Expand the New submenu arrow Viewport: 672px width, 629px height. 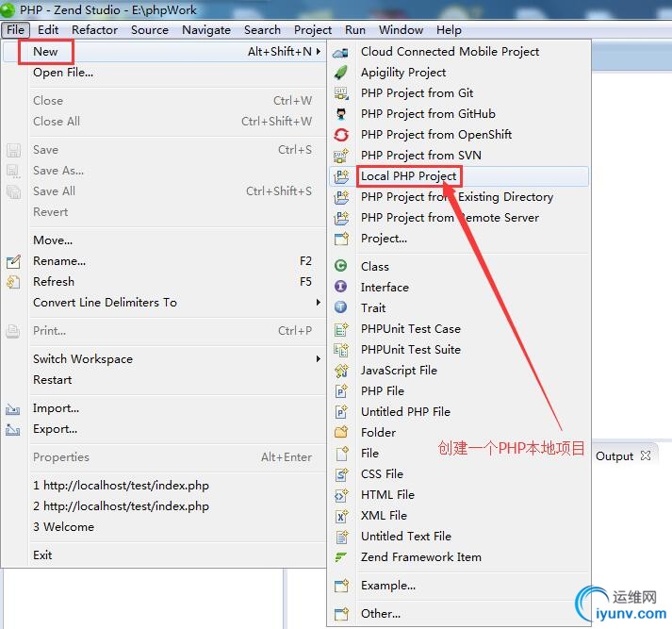319,52
